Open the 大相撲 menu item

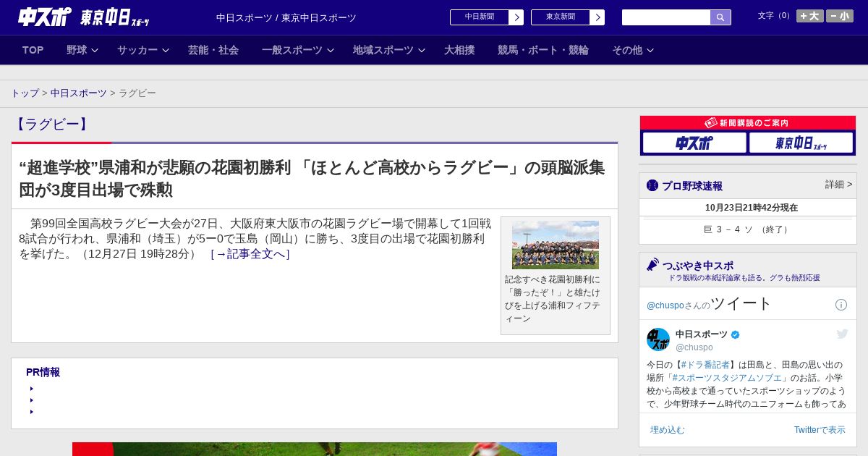[459, 50]
